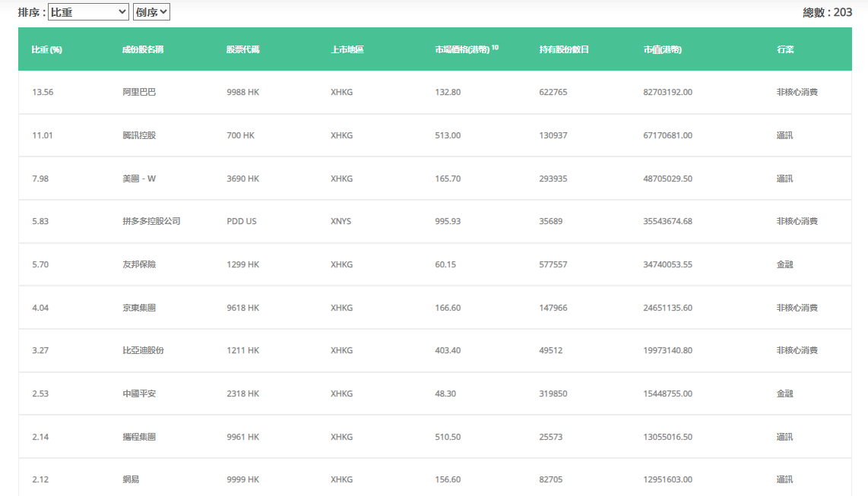Click the 48.30 market price cell

click(445, 393)
